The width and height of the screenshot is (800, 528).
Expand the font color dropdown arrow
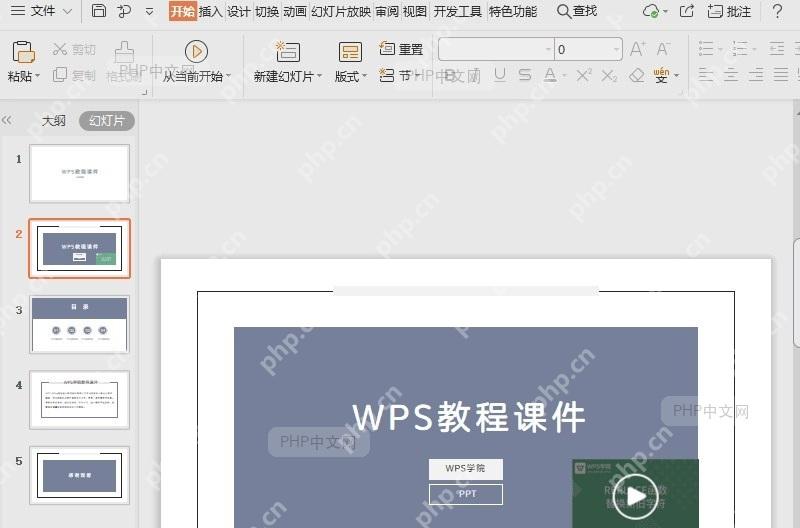click(565, 77)
